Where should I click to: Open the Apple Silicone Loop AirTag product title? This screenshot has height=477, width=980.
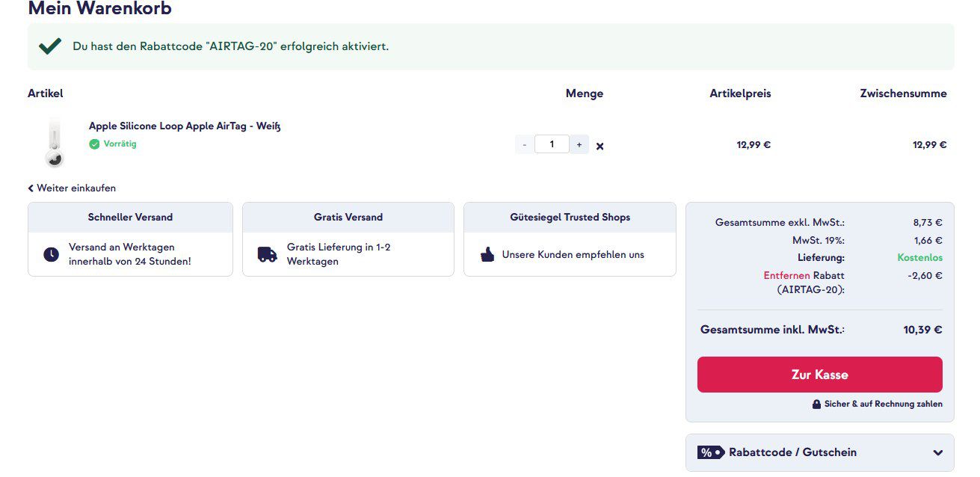point(185,126)
